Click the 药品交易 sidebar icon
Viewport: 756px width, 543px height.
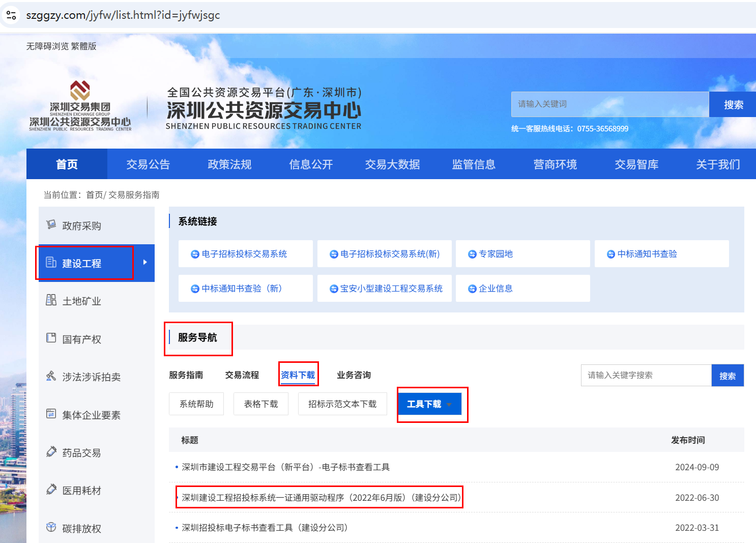(x=51, y=452)
